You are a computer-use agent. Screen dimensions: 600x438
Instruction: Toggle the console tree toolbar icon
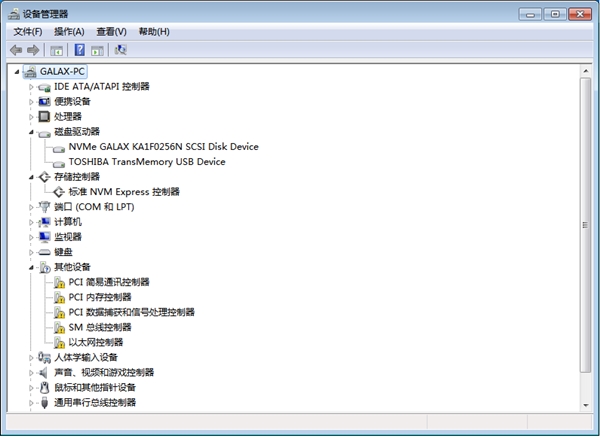[57, 50]
